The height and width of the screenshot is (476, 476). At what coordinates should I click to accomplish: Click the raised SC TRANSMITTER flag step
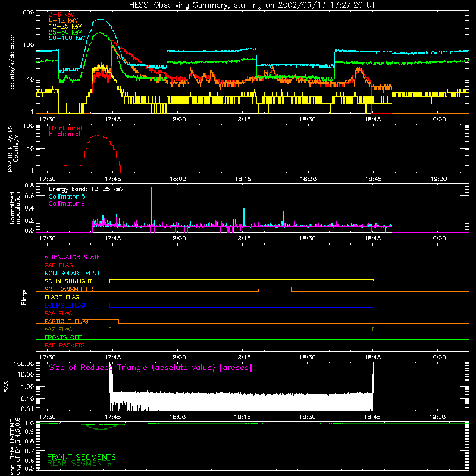pos(275,287)
